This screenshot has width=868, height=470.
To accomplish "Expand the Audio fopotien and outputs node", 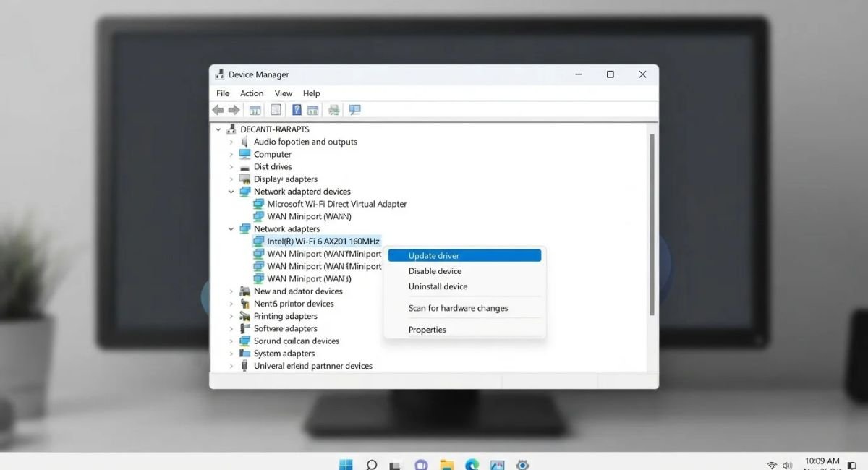I will pyautogui.click(x=231, y=142).
